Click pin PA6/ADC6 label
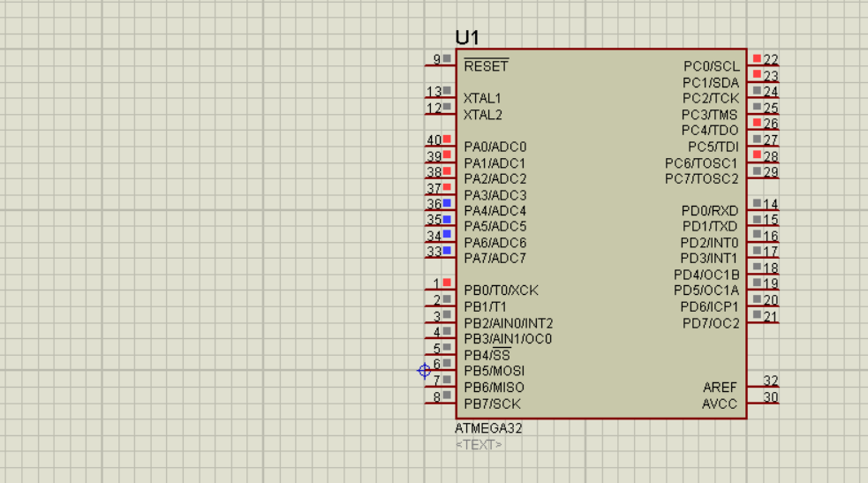Image resolution: width=868 pixels, height=483 pixels. click(x=494, y=243)
